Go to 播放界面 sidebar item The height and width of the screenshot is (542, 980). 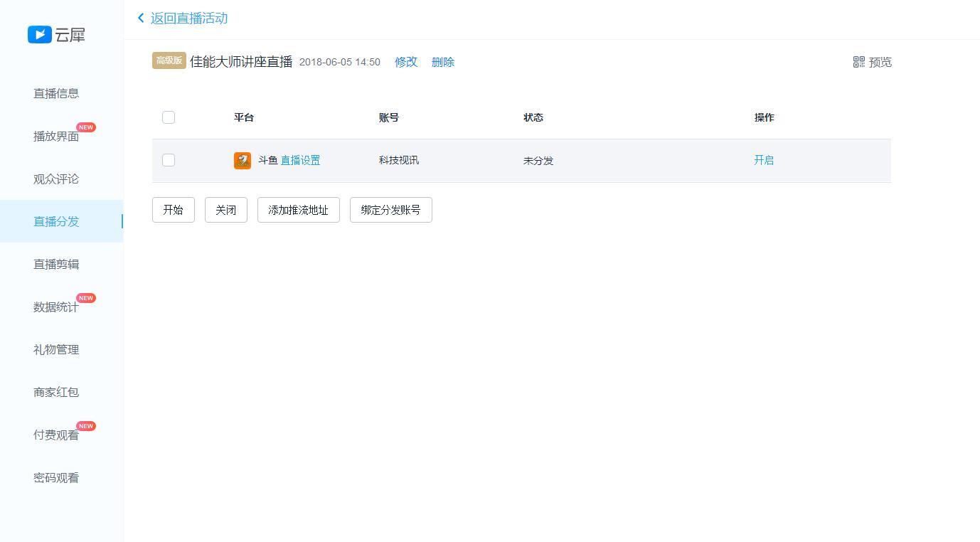click(56, 136)
